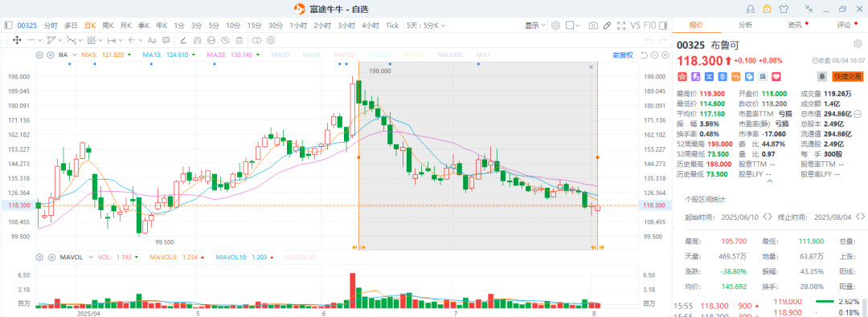The height and width of the screenshot is (317, 868).
Task: Click the trash icon to delete drawings
Action: tap(240, 40)
